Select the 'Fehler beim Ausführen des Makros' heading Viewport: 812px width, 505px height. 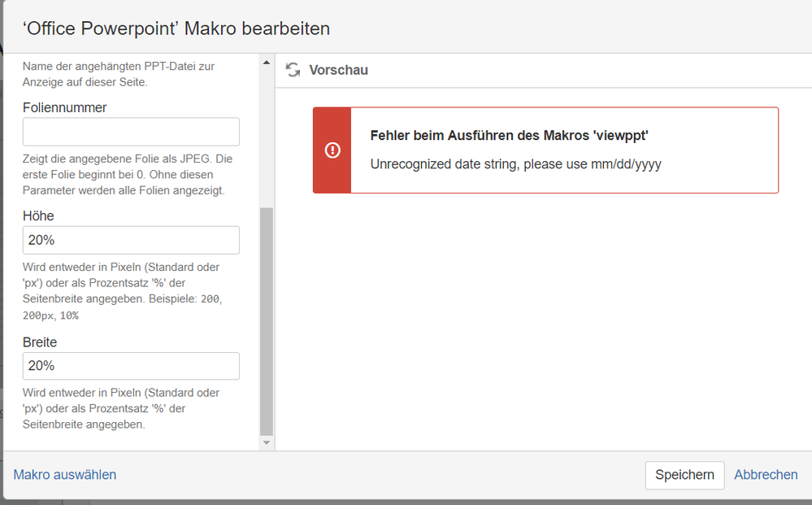pyautogui.click(x=509, y=136)
